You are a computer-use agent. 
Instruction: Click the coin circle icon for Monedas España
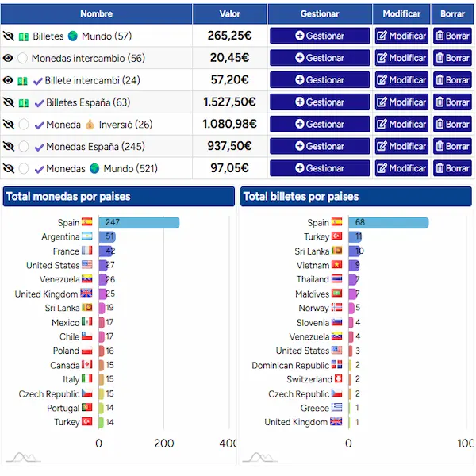click(23, 146)
